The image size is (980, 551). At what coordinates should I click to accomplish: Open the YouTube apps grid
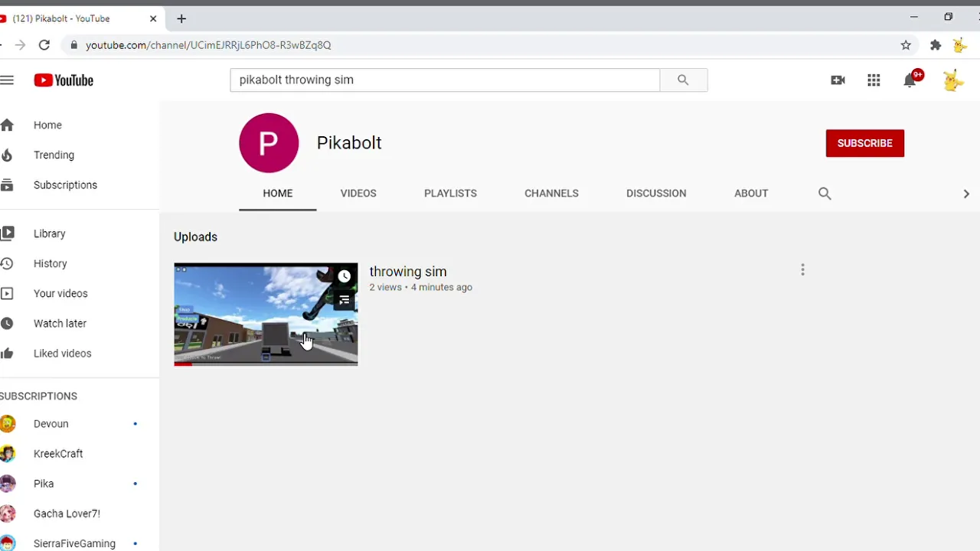point(874,80)
